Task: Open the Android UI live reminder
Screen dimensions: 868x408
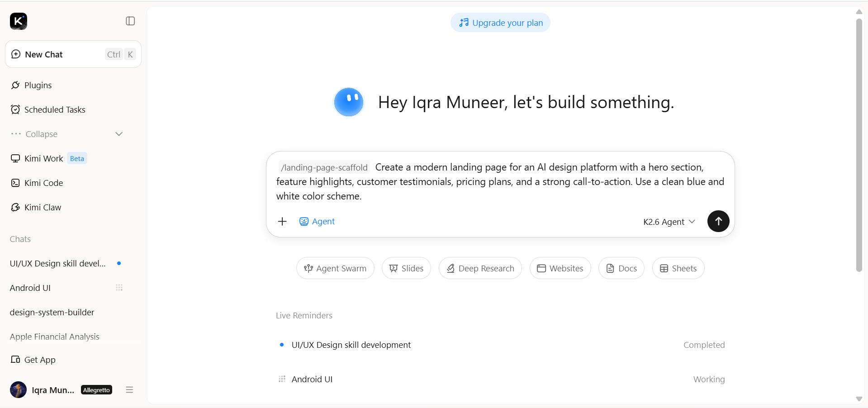Action: (500, 379)
